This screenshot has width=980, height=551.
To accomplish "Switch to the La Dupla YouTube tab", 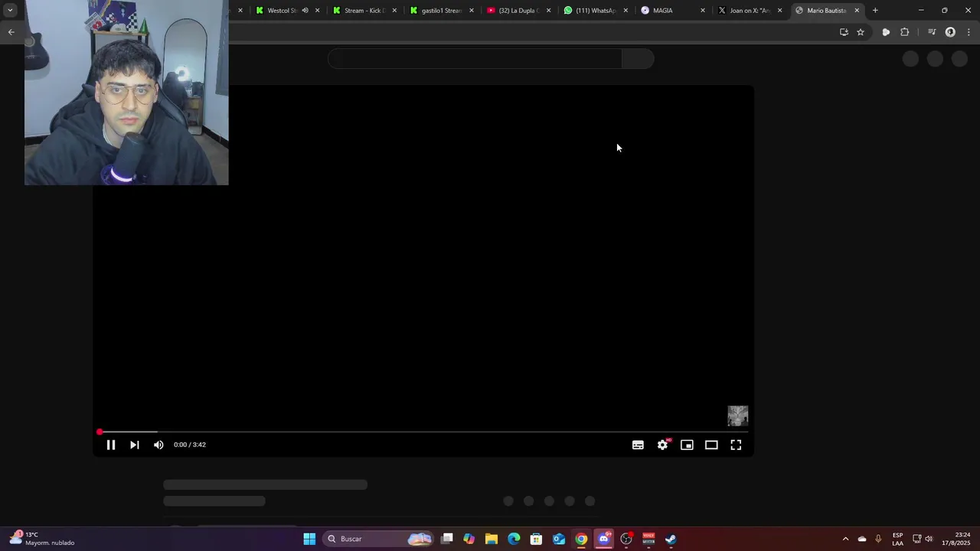I will point(518,11).
